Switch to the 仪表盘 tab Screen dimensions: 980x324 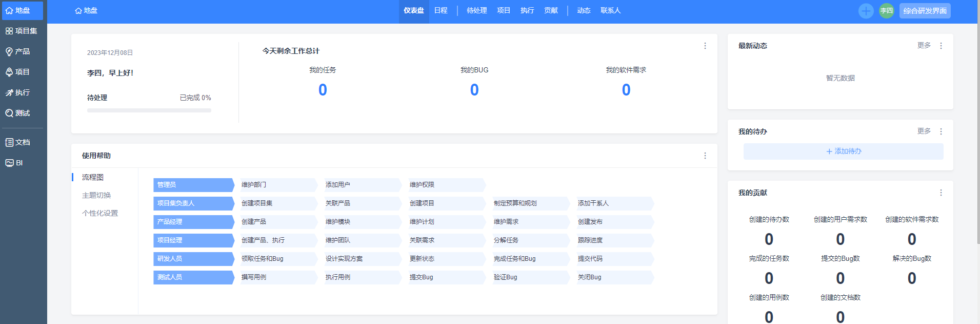414,10
